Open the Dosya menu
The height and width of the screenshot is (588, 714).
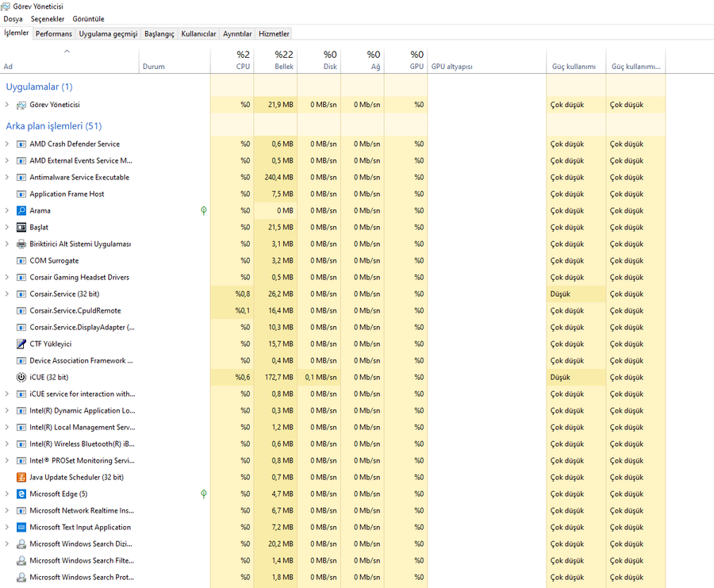click(x=13, y=19)
